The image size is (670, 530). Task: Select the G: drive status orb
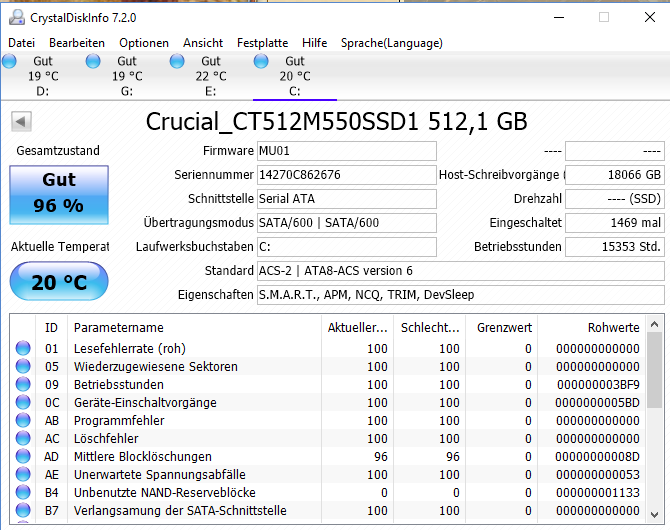pyautogui.click(x=93, y=62)
